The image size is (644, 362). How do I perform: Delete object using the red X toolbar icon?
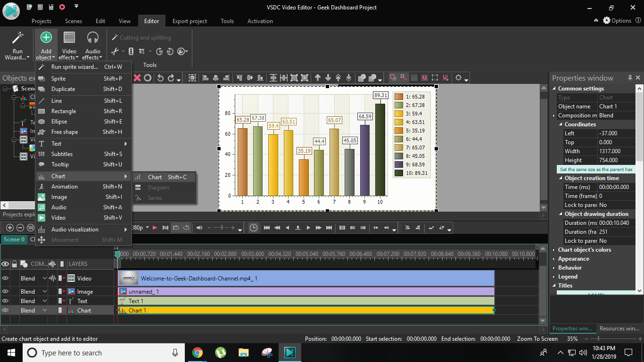(x=137, y=78)
